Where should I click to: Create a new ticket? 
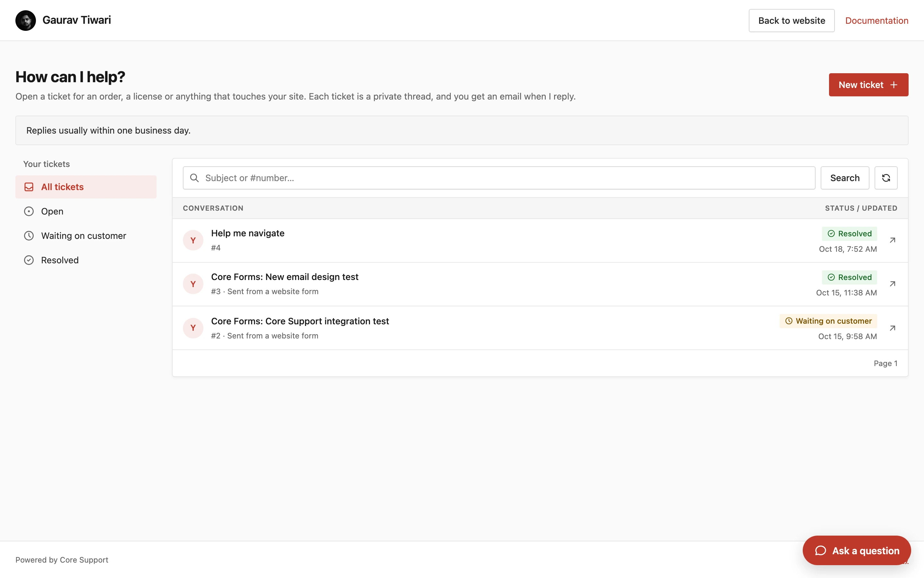[x=868, y=84]
